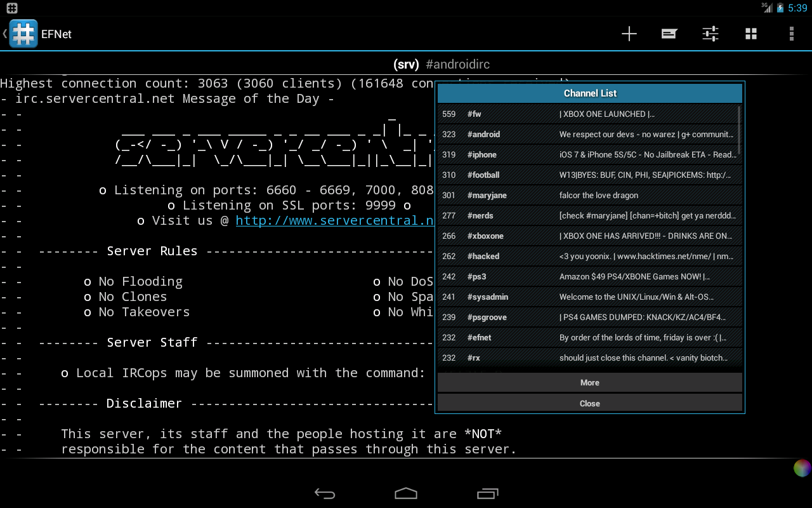Open the three-dot overflow menu

point(791,34)
